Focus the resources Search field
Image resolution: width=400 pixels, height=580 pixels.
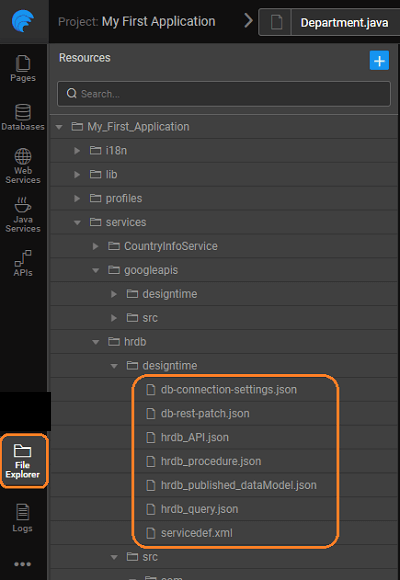click(x=224, y=94)
